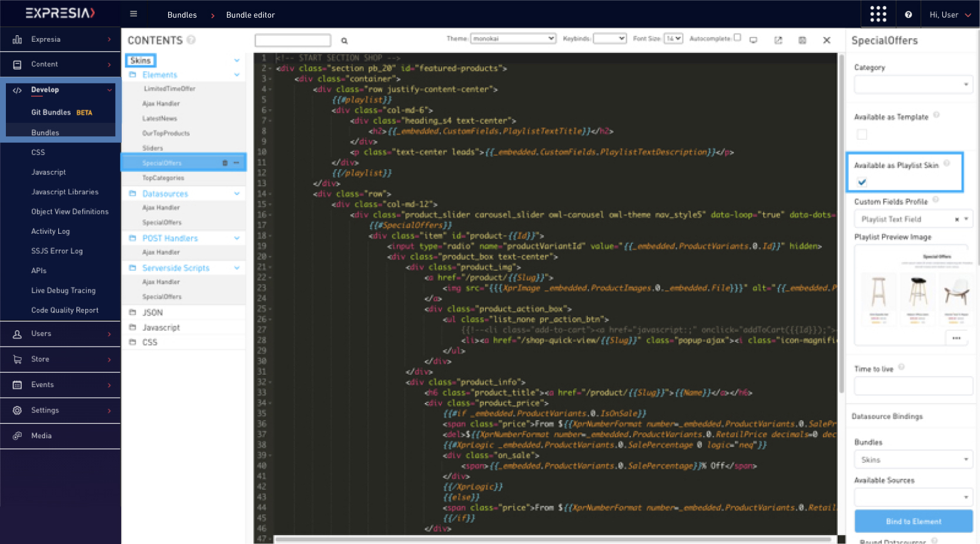The image size is (980, 544).
Task: Click the help icon beside Available as Template
Action: (x=936, y=115)
